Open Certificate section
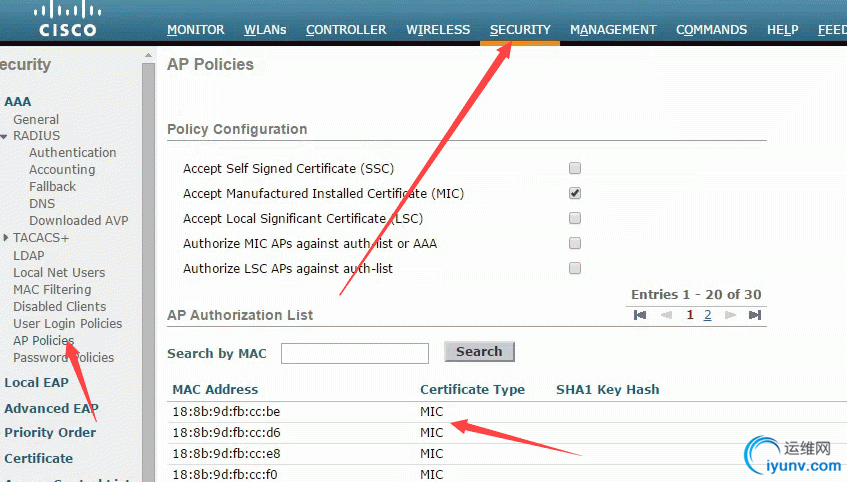Image resolution: width=847 pixels, height=482 pixels. point(39,459)
